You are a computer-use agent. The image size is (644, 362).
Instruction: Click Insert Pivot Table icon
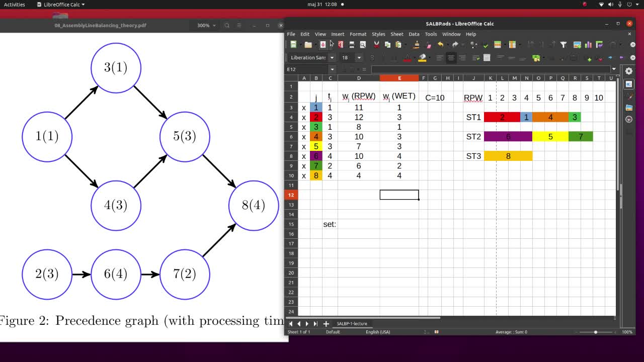(x=599, y=45)
